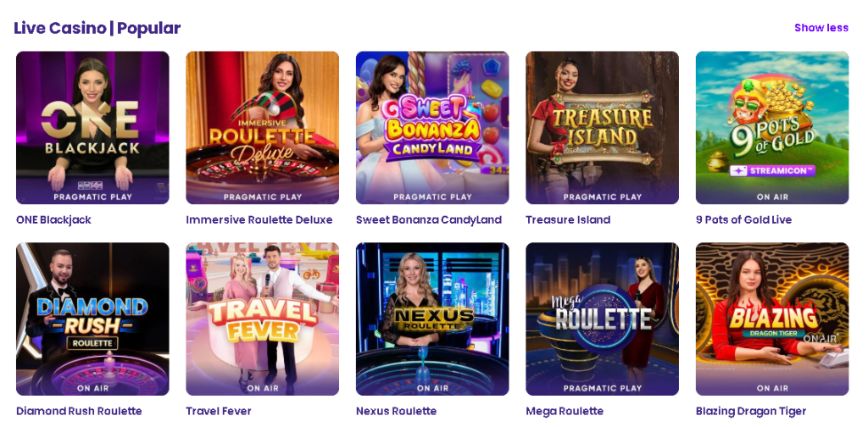This screenshot has height=427, width=868.
Task: Open Sweet Bonanza CandyLand game tile
Action: click(432, 127)
